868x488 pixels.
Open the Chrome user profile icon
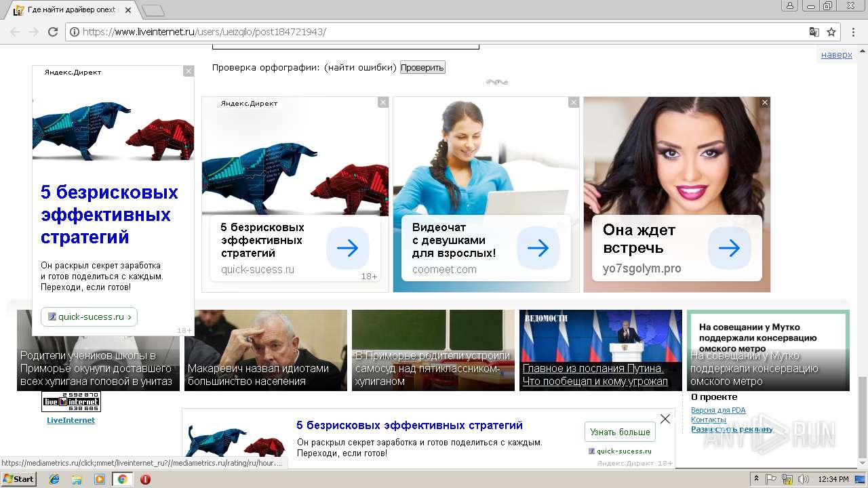[x=789, y=5]
